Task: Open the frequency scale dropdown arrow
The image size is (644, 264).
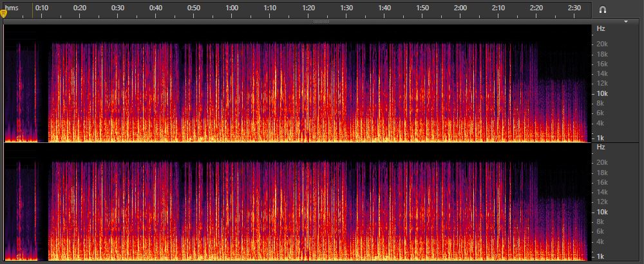Action: coord(625,21)
